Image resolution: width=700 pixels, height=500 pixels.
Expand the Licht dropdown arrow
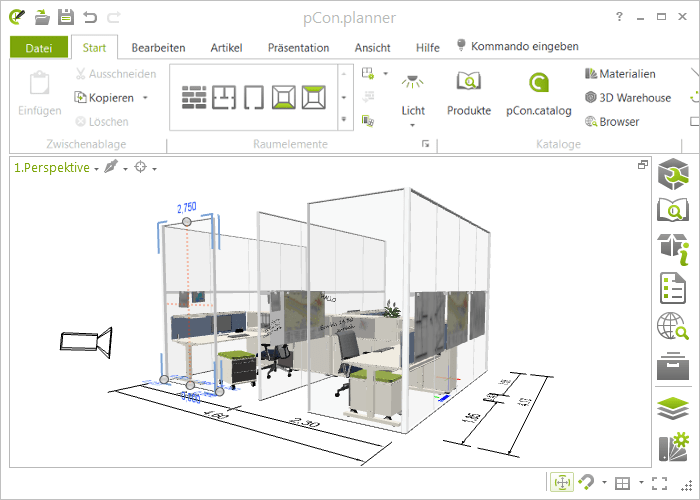tap(412, 125)
